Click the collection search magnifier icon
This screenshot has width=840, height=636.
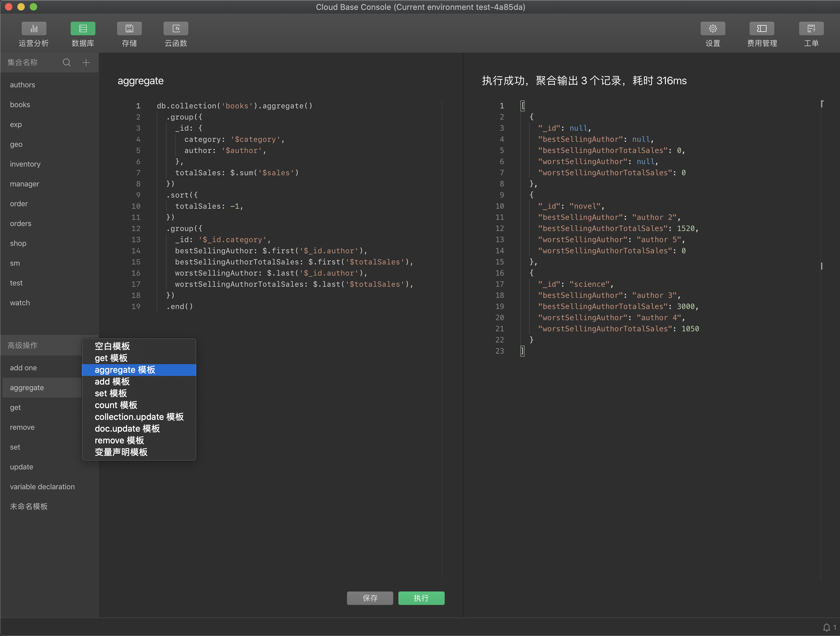coord(67,62)
